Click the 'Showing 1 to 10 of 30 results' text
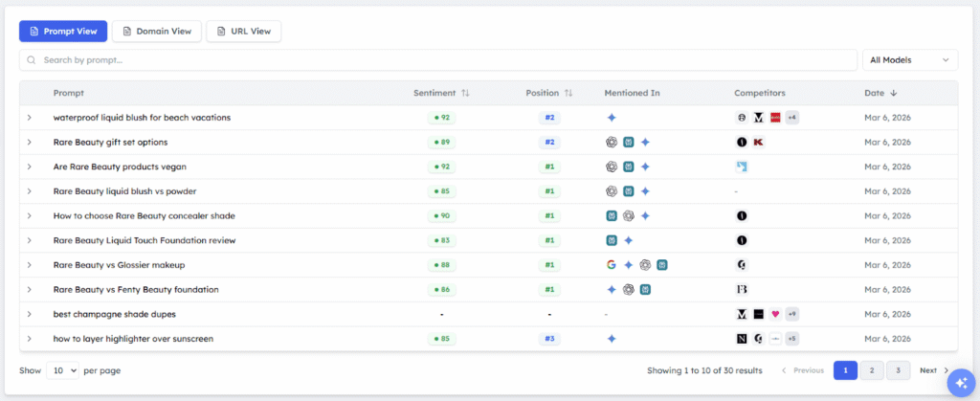Viewport: 980px width, 401px height. pyautogui.click(x=704, y=370)
